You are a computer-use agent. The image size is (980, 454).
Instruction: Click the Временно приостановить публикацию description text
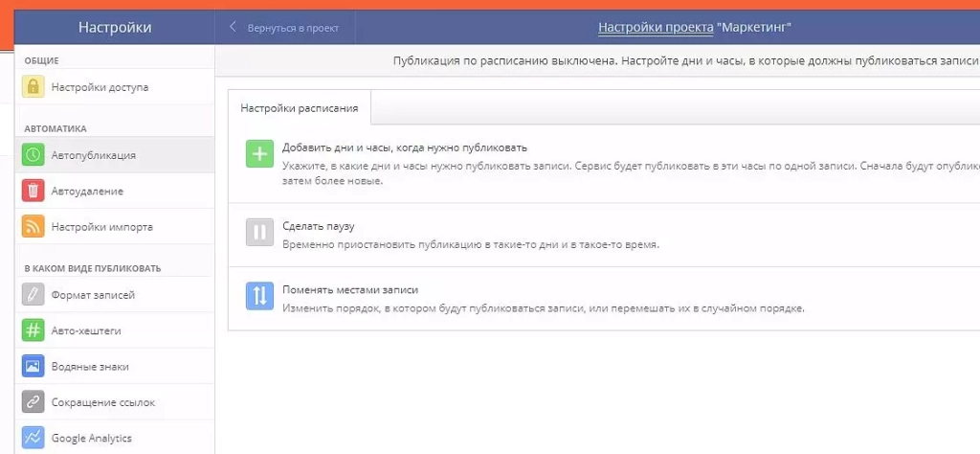[x=471, y=244]
